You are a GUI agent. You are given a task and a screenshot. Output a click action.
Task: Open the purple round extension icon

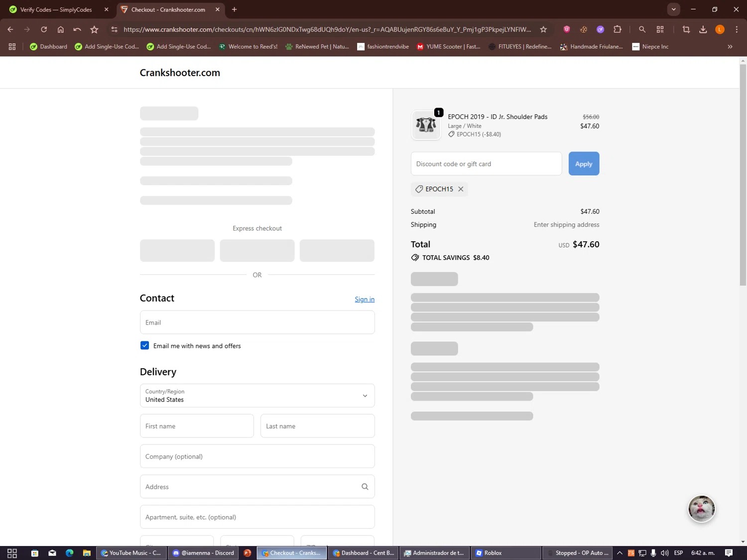coord(601,29)
